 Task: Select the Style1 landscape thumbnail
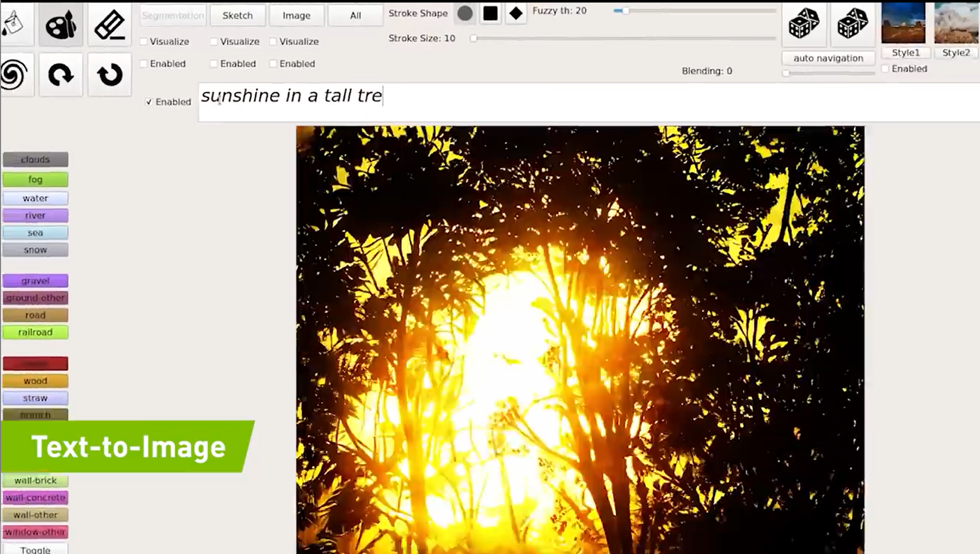903,23
